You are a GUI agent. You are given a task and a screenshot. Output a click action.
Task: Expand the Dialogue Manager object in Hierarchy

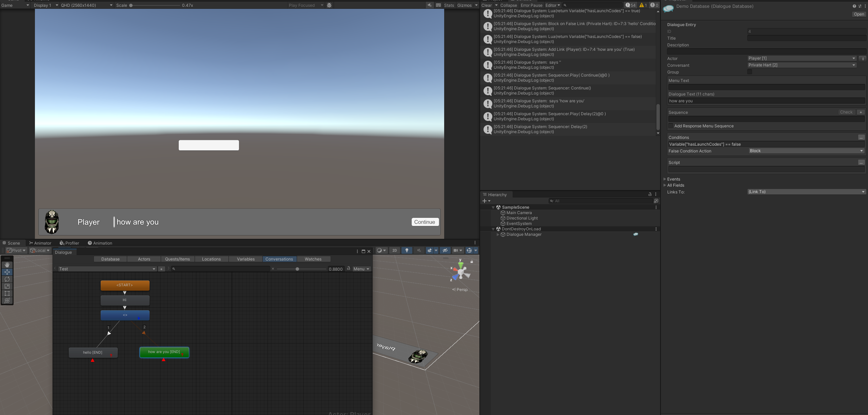(498, 234)
